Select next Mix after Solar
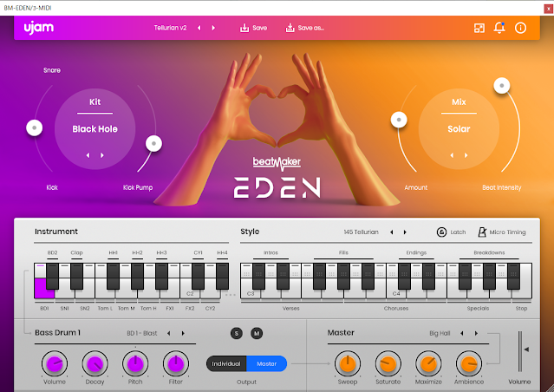Screen dimensions: 554x392 (466, 155)
